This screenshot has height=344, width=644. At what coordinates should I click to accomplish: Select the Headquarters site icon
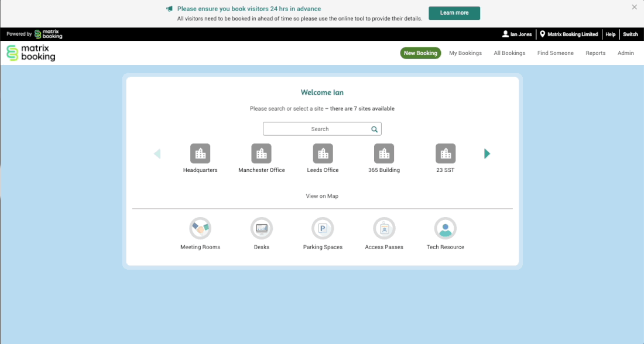[200, 154]
